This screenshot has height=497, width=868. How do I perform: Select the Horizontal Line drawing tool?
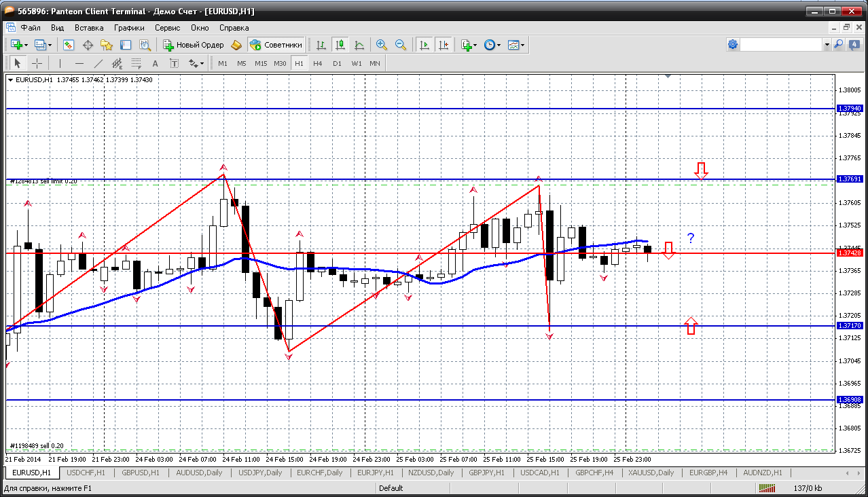[x=79, y=63]
